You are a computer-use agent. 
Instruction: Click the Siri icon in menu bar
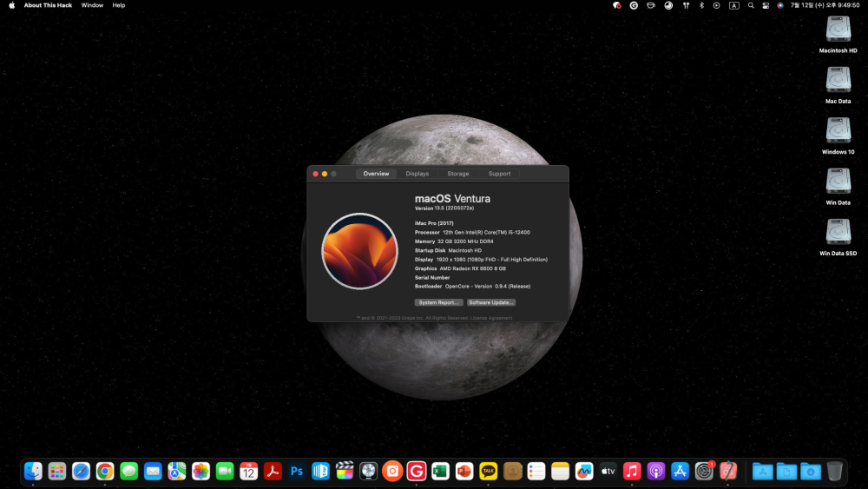[780, 5]
